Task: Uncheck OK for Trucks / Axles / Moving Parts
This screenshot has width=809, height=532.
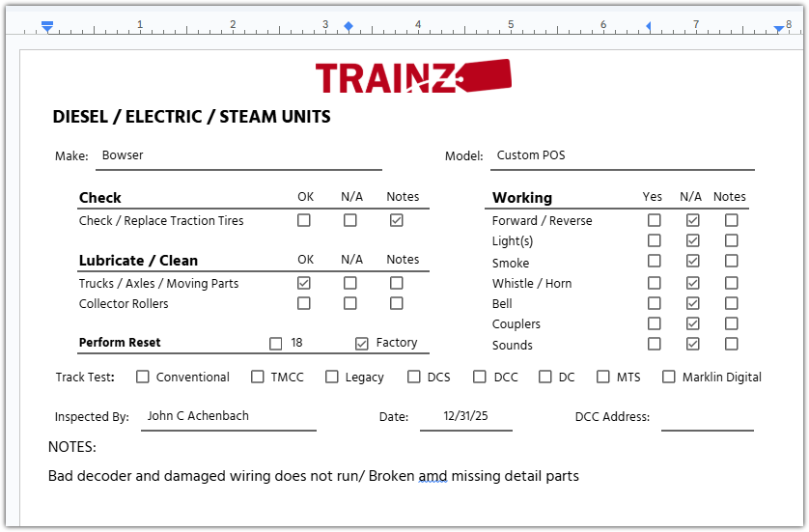Action: (304, 283)
